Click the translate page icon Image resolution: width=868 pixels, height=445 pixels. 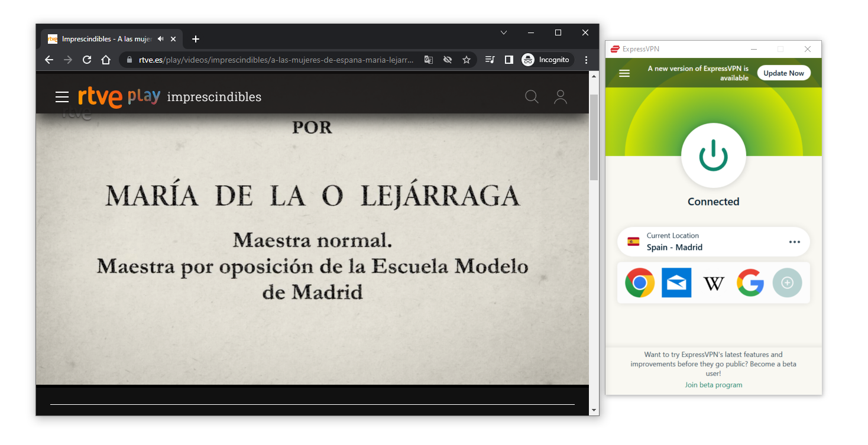click(x=429, y=60)
